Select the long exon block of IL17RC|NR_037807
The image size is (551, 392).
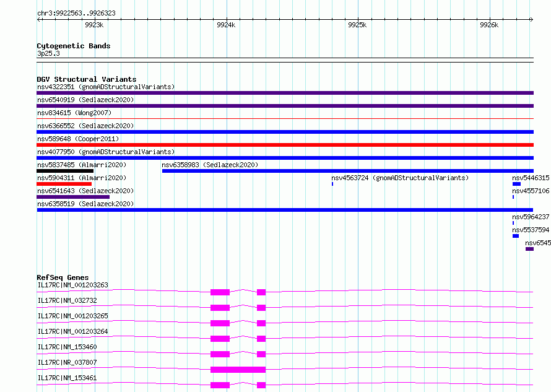tap(238, 370)
